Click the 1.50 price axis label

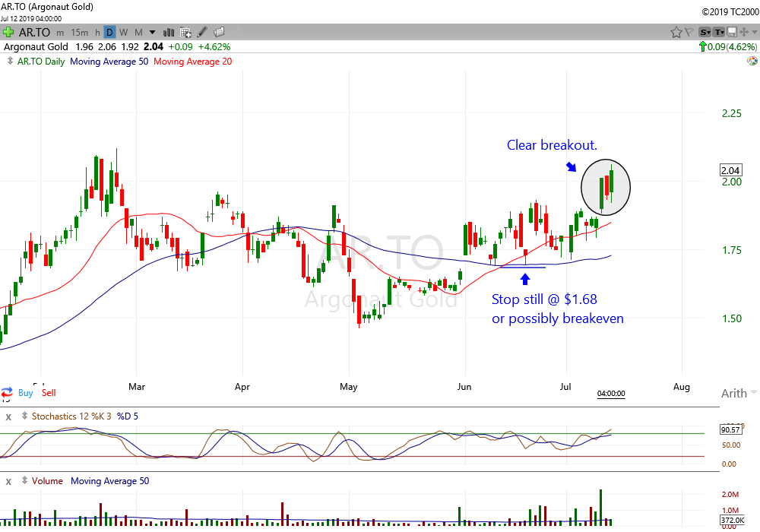731,318
